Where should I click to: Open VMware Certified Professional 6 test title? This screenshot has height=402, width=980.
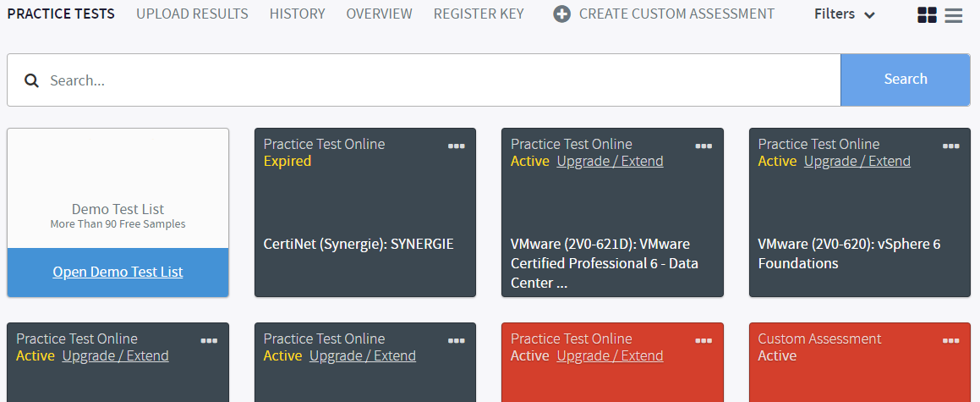click(605, 263)
